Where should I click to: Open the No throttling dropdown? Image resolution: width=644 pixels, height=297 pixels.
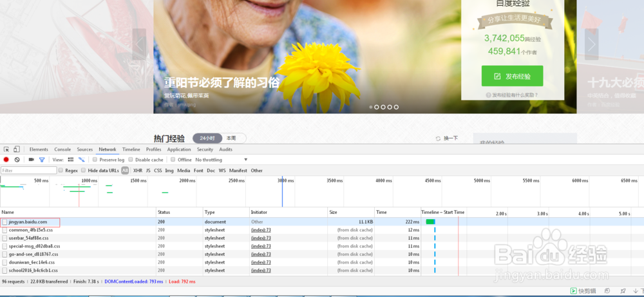click(222, 160)
